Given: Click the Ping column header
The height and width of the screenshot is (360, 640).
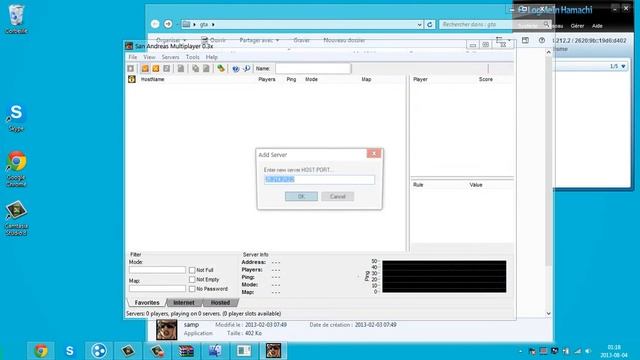Looking at the screenshot, I should pos(291,79).
